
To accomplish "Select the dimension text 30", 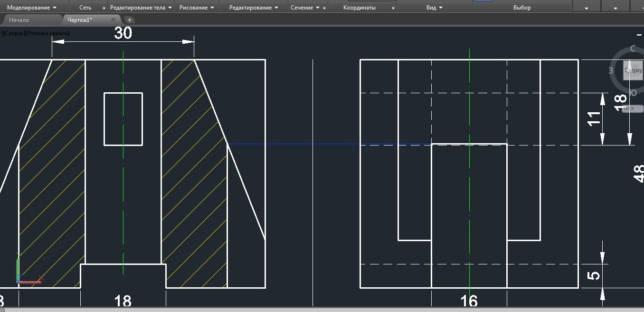I will pyautogui.click(x=123, y=33).
